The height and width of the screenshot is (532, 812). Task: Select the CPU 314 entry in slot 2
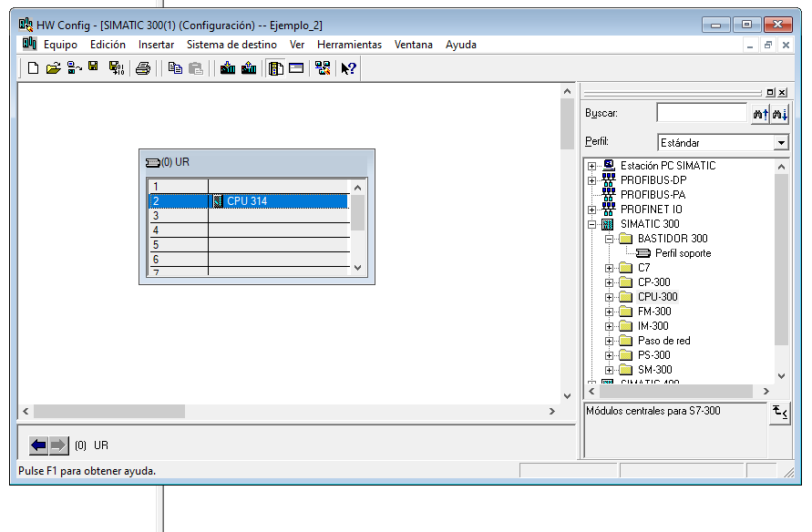[x=247, y=201]
